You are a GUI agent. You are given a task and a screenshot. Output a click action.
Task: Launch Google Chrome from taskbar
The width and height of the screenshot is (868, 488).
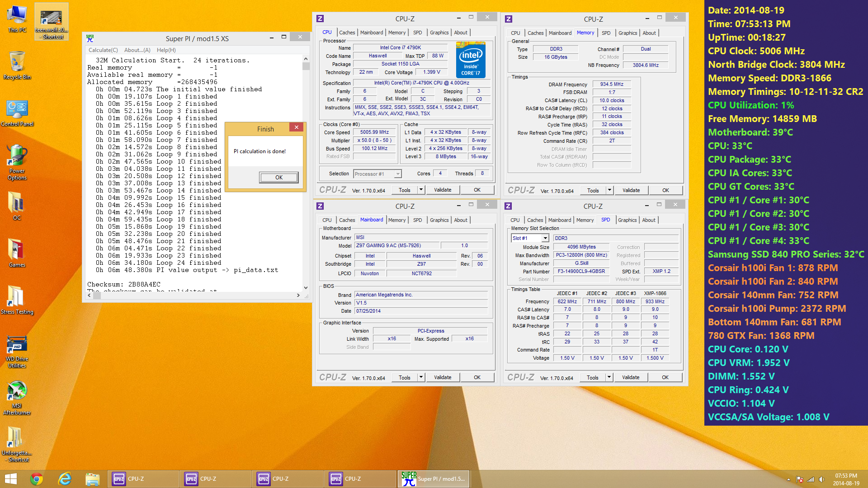pyautogui.click(x=37, y=479)
